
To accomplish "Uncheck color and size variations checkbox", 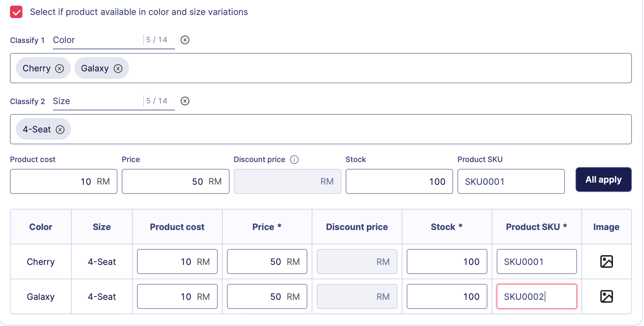I will point(16,12).
